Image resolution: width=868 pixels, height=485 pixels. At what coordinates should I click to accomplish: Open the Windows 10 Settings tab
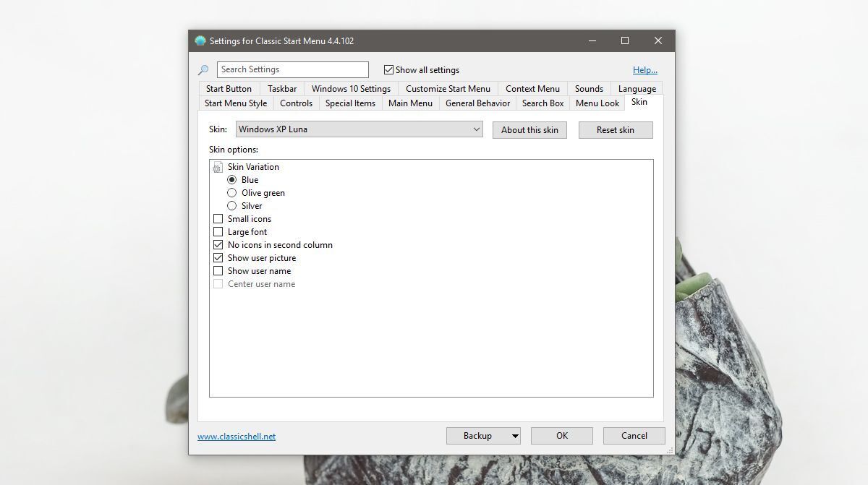(350, 88)
